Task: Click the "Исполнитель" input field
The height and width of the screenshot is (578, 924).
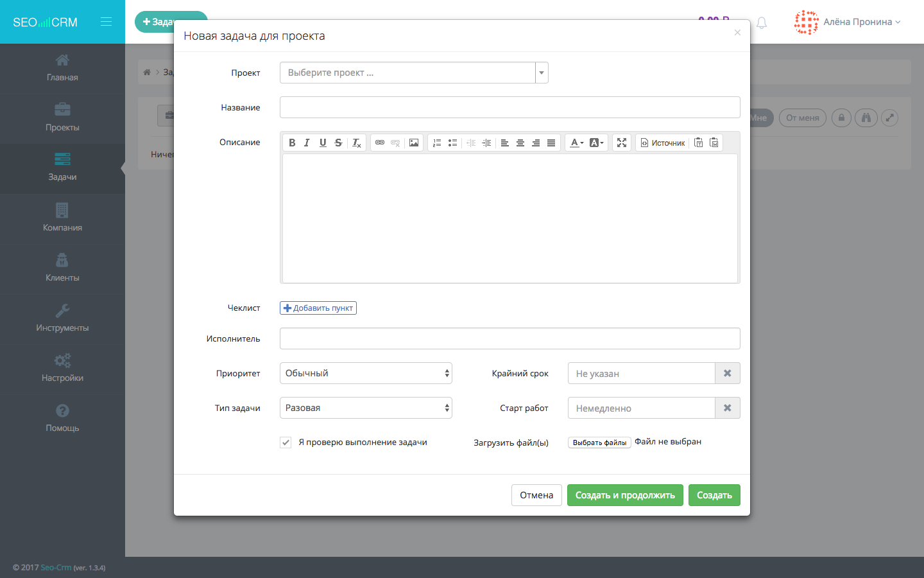Action: coord(509,338)
